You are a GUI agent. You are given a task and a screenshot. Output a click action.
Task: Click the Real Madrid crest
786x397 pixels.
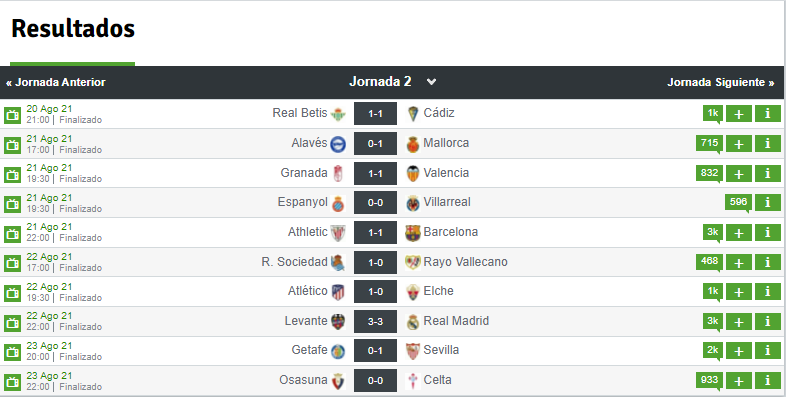(x=413, y=321)
